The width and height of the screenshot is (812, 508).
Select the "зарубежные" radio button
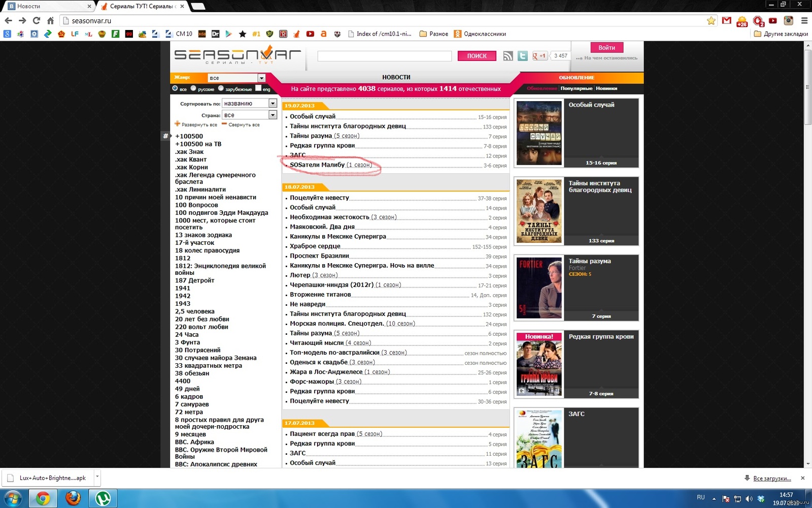[221, 88]
